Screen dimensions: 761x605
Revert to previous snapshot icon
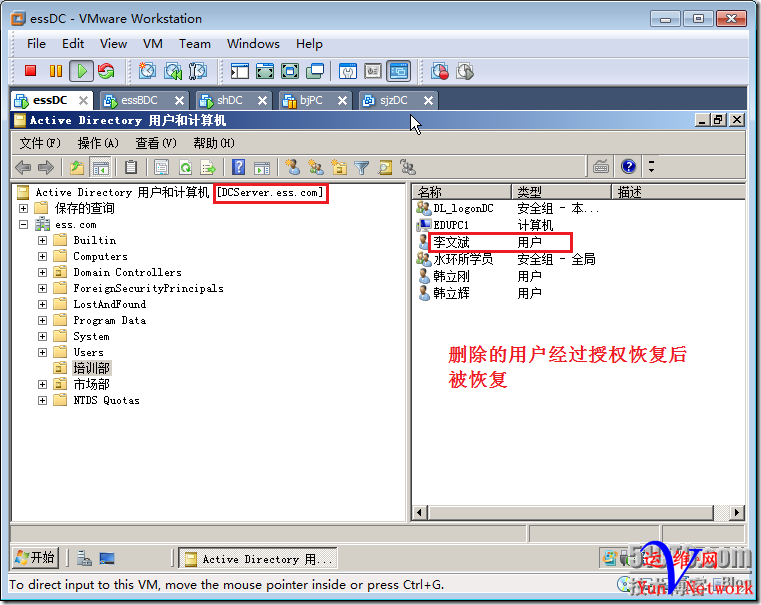pyautogui.click(x=172, y=71)
